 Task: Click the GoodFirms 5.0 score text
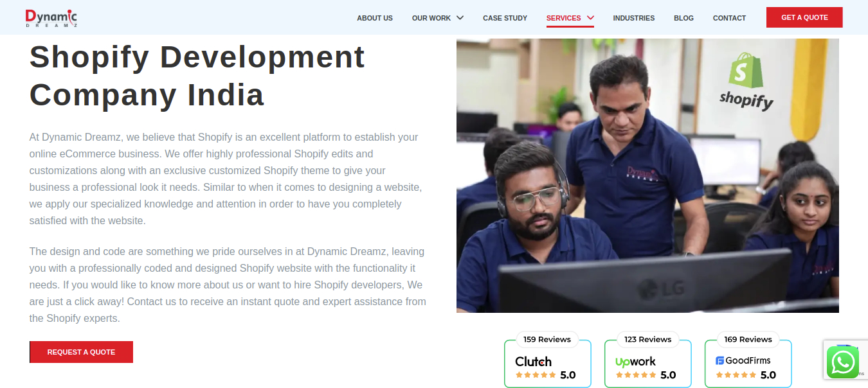click(768, 375)
